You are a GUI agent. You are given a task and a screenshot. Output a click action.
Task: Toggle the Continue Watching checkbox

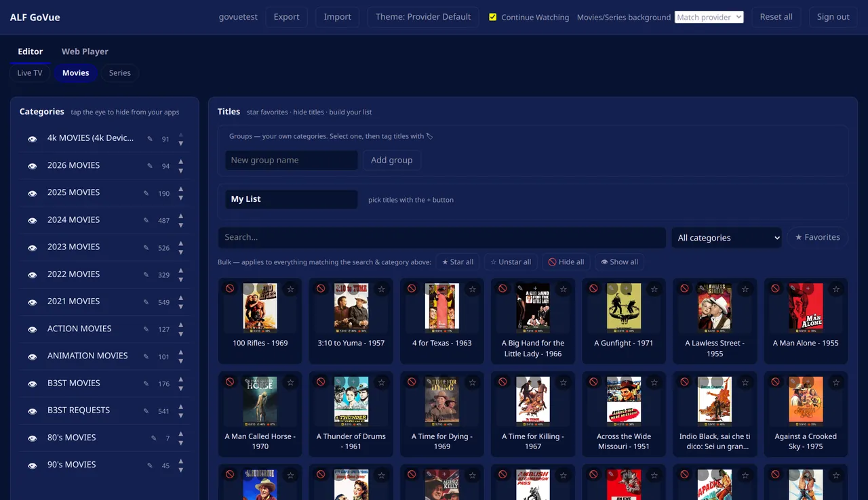493,17
